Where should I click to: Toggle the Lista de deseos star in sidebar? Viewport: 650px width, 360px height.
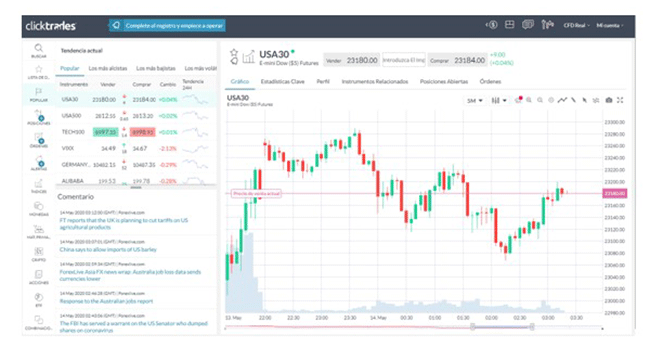(39, 71)
